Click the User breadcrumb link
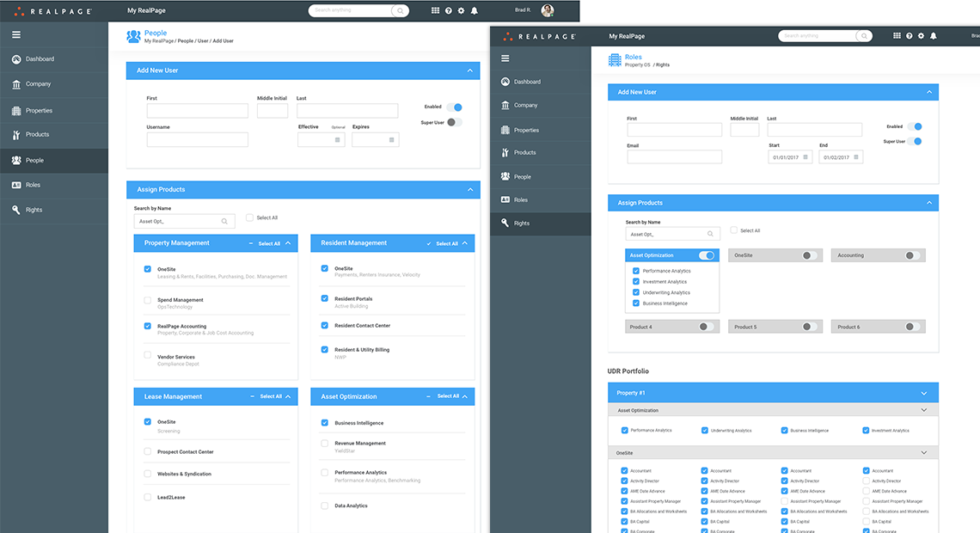The height and width of the screenshot is (533, 980). 203,41
